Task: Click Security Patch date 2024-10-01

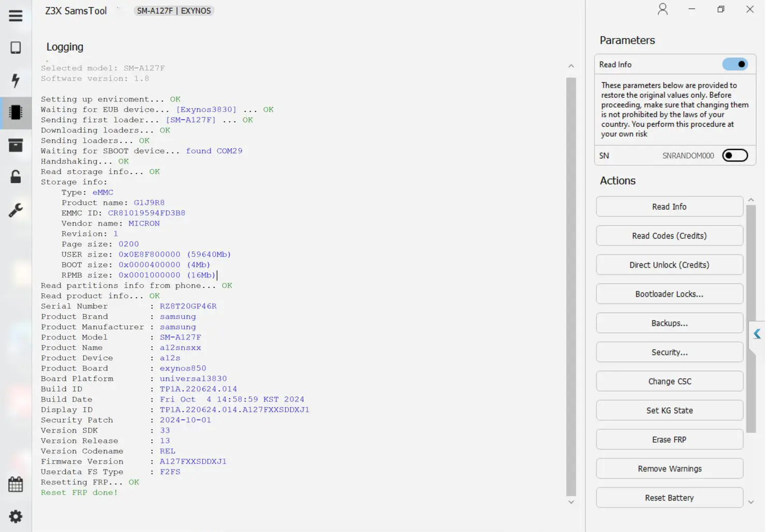Action: 185,420
